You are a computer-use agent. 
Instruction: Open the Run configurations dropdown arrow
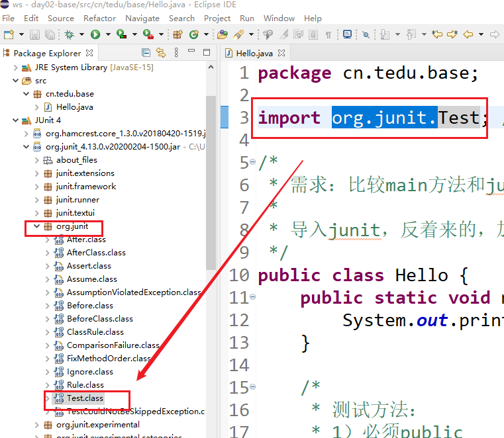pos(108,34)
